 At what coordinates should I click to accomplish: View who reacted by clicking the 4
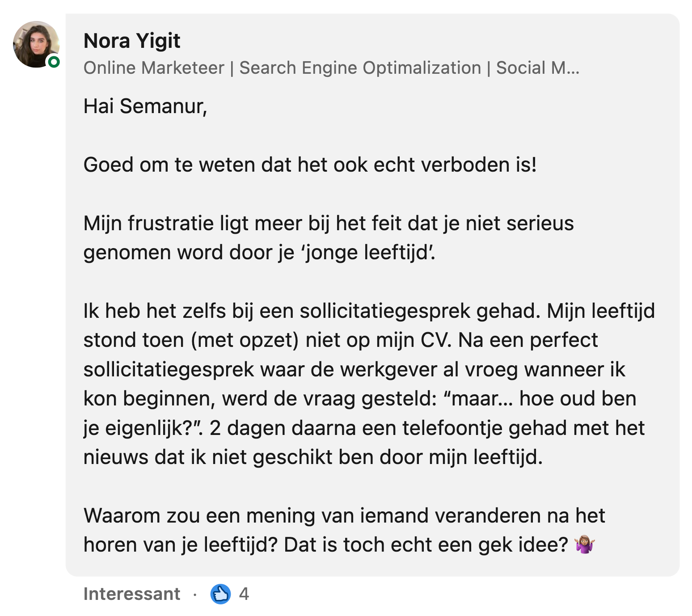[x=245, y=594]
